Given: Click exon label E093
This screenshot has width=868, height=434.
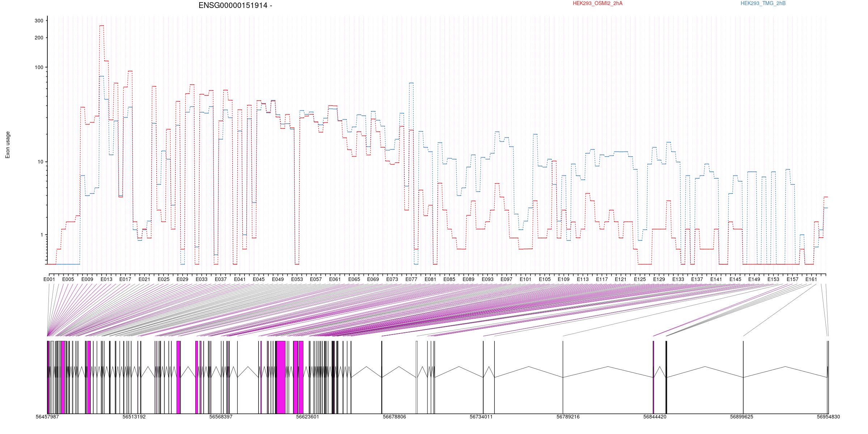Looking at the screenshot, I should coord(487,279).
